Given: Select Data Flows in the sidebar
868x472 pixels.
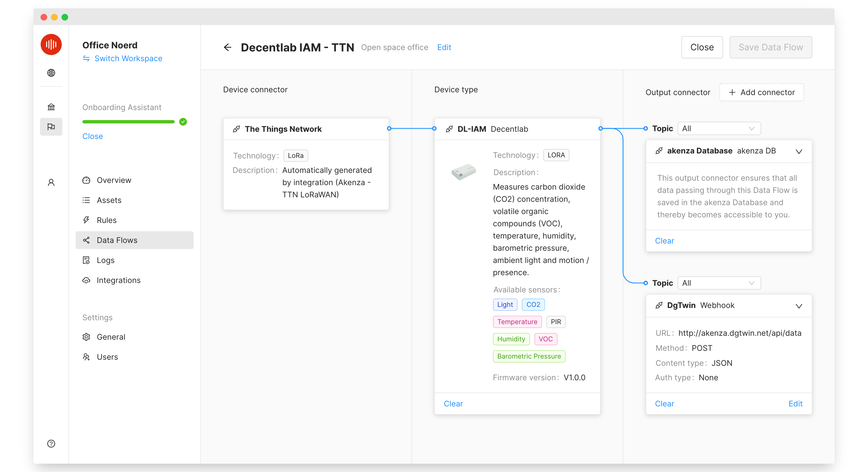Looking at the screenshot, I should click(134, 240).
